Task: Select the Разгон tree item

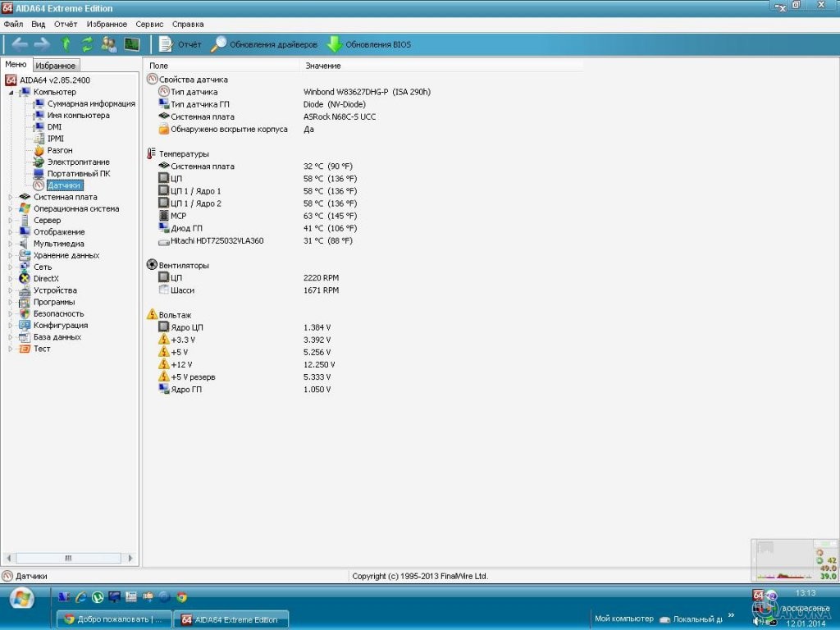Action: pos(59,150)
